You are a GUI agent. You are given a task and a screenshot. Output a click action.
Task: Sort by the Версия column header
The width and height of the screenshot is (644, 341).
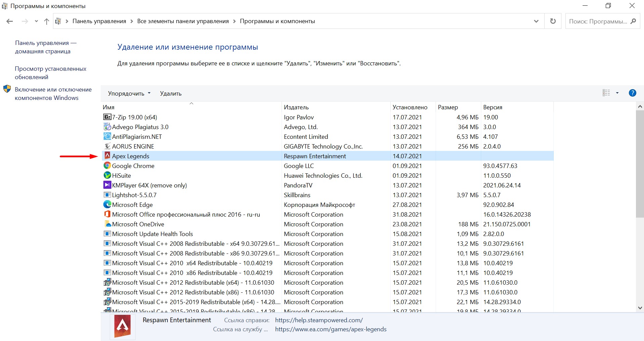coord(517,107)
